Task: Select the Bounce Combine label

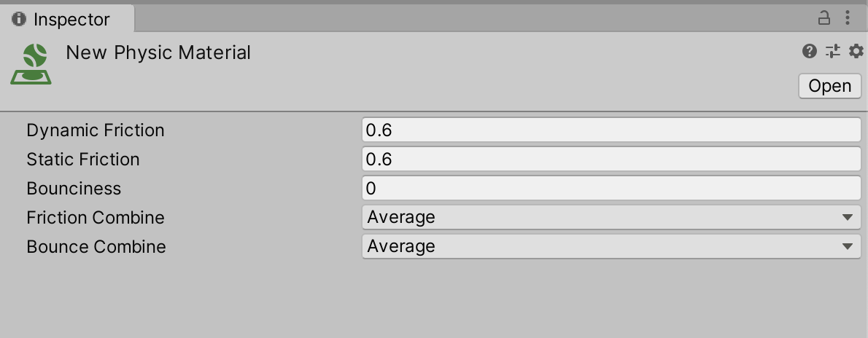Action: click(x=96, y=247)
